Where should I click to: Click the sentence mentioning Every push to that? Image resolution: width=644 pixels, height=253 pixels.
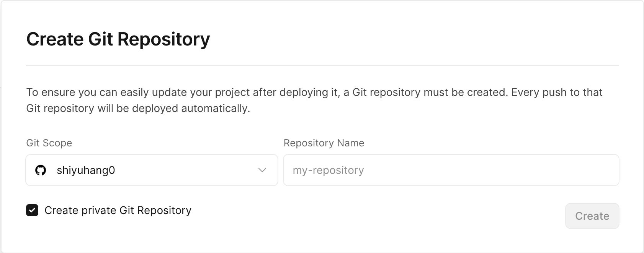pyautogui.click(x=557, y=92)
